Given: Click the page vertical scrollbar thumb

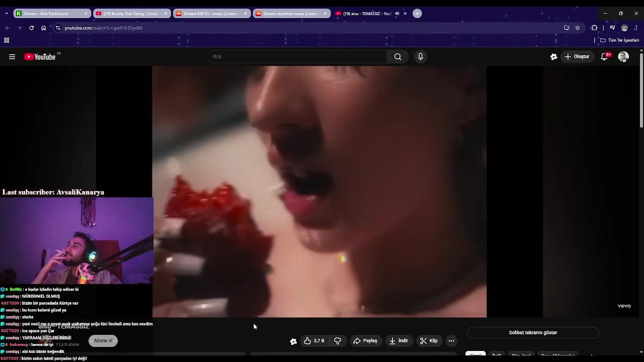Looking at the screenshot, I should [x=641, y=89].
